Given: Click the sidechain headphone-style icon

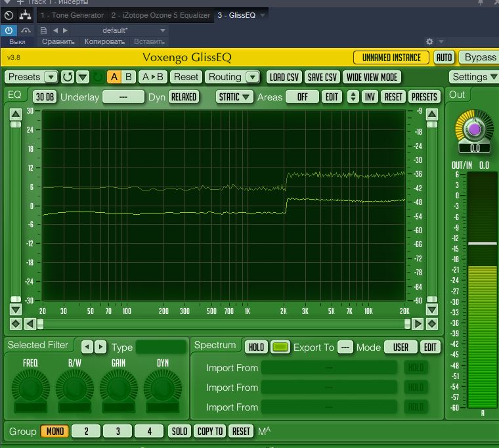Looking at the screenshot, I should [26, 31].
